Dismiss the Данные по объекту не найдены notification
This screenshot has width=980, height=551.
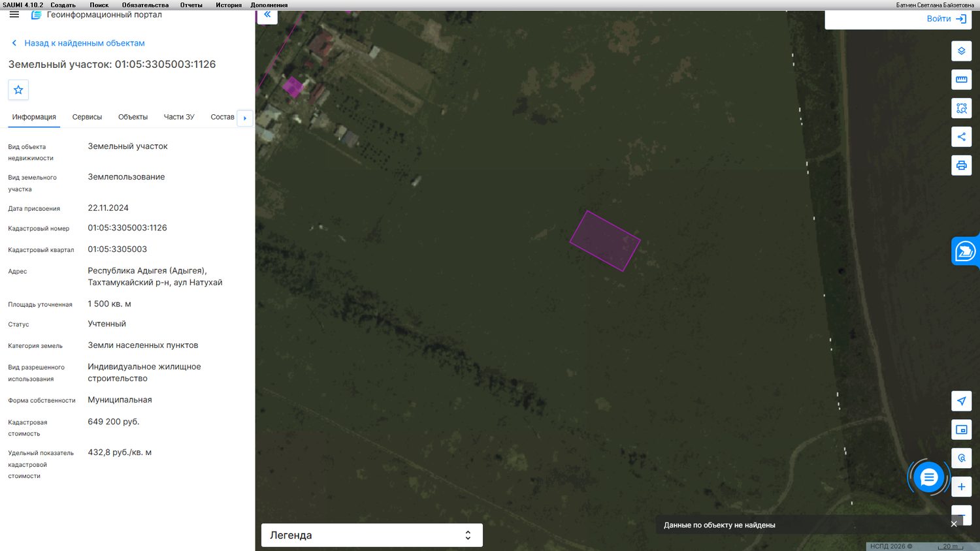pos(954,524)
